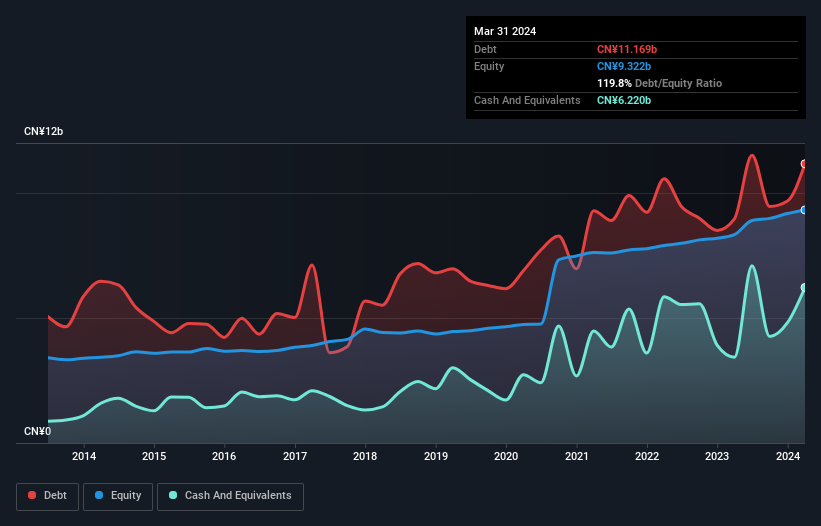Toggle the Debt series legend button
The height and width of the screenshot is (526, 821).
point(47,496)
